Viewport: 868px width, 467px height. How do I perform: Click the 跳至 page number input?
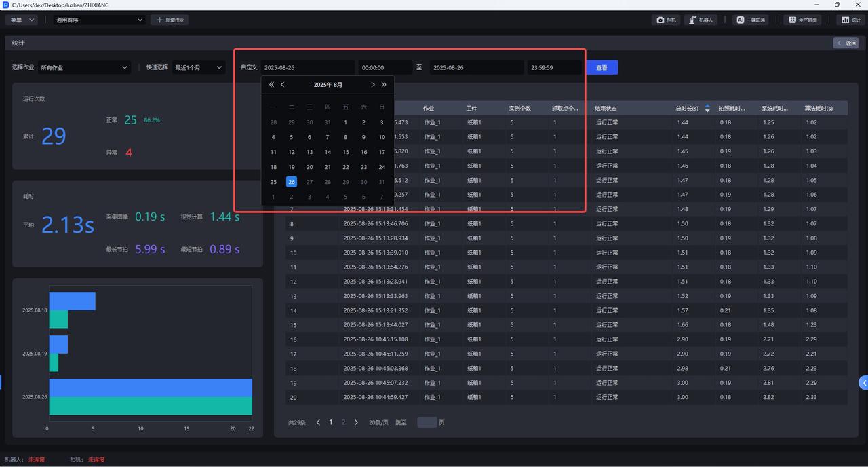tap(427, 422)
